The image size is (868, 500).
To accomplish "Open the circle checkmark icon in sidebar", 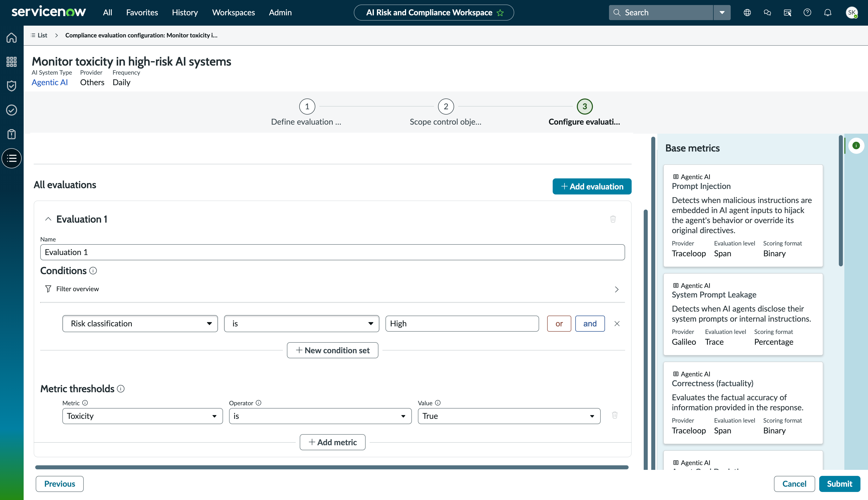I will tap(12, 110).
